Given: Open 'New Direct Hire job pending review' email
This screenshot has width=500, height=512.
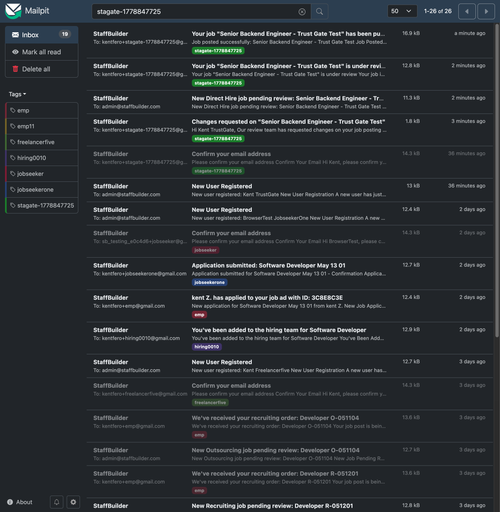Looking at the screenshot, I should point(289,102).
